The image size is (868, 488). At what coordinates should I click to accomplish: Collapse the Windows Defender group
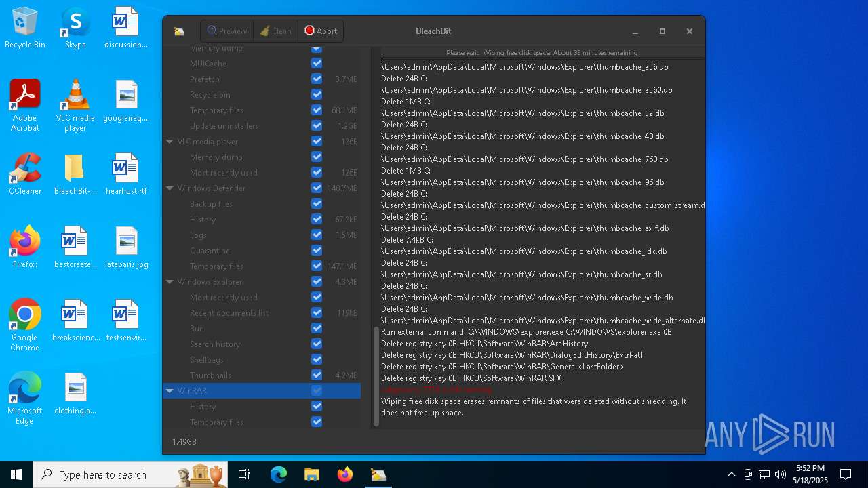click(x=170, y=188)
